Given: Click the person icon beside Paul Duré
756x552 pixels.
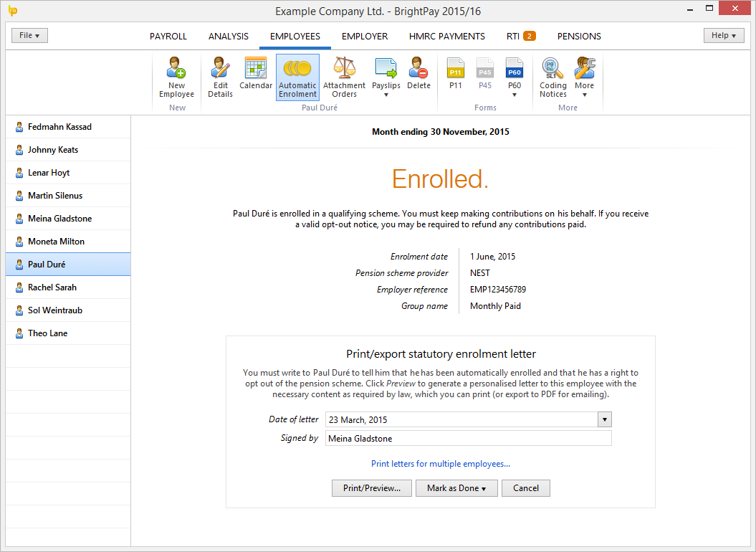Looking at the screenshot, I should (19, 265).
